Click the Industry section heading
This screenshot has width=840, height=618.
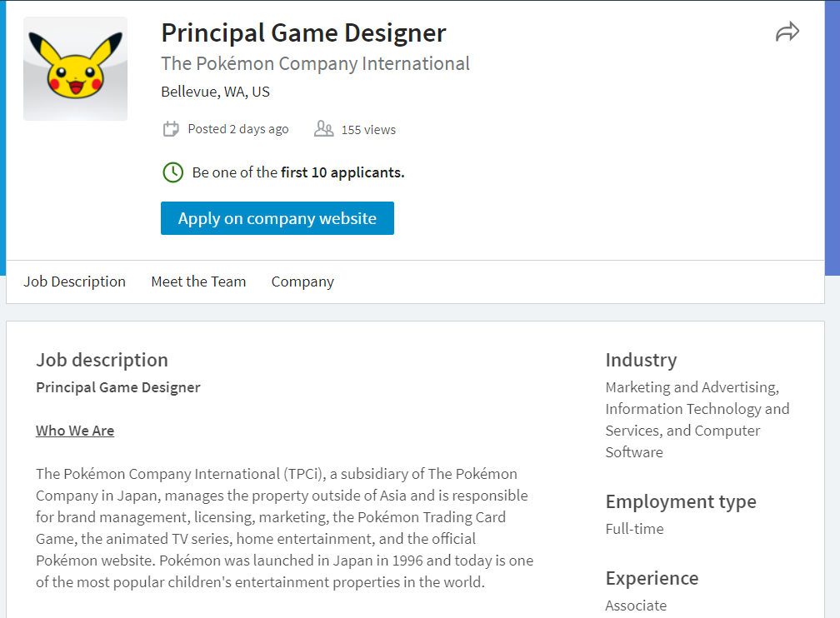coord(641,360)
